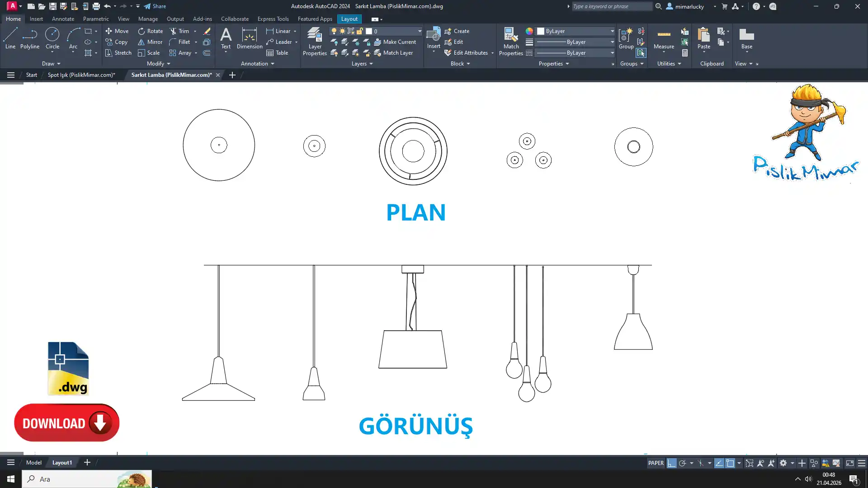The image size is (868, 488).
Task: Expand the Draw panel
Action: click(51, 64)
